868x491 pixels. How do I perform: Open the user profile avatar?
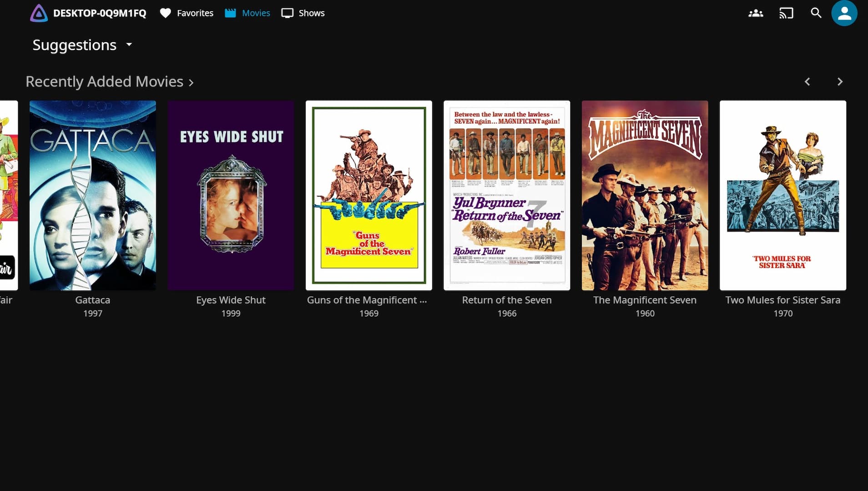click(844, 13)
